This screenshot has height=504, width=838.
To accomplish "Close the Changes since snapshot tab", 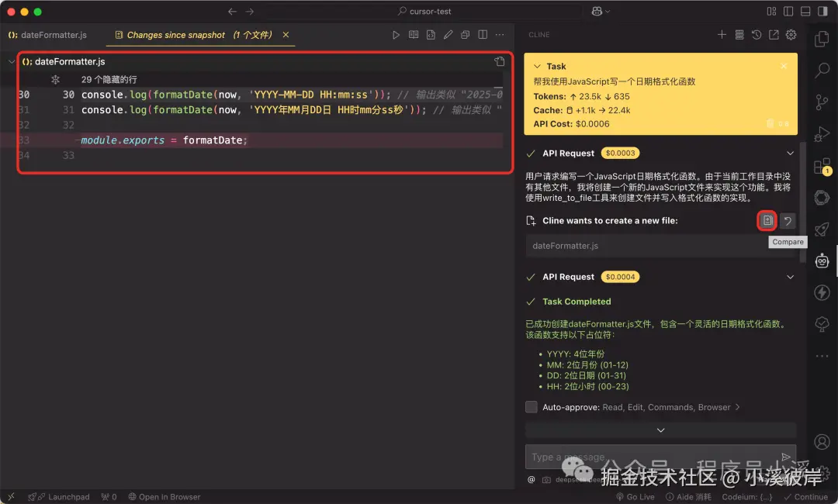I will click(x=286, y=35).
